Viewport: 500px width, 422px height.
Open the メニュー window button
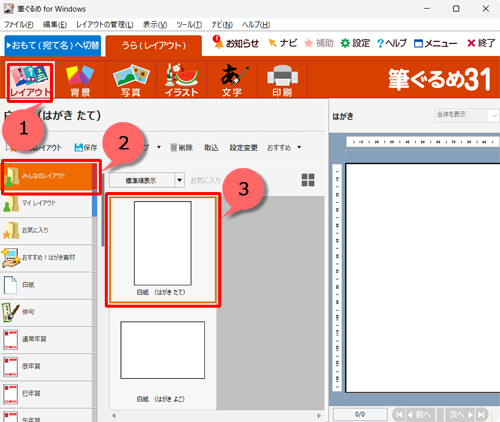click(435, 43)
